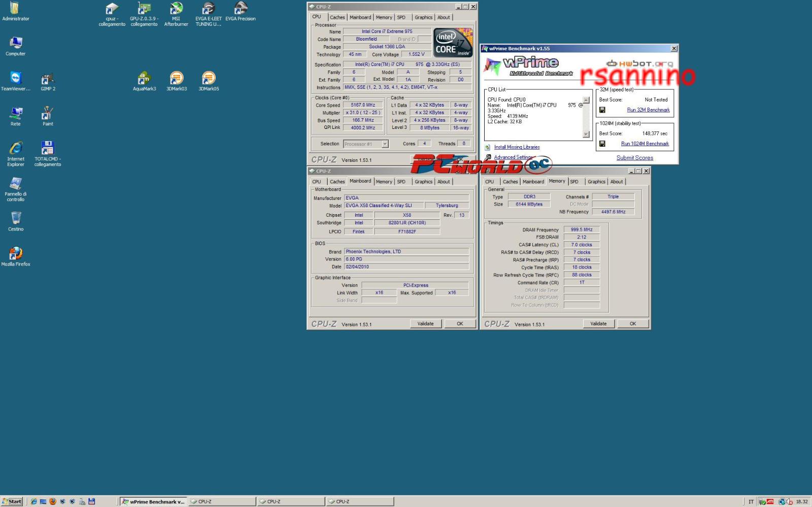Open the Pannello di controllo icon
The width and height of the screenshot is (812, 507).
point(15,189)
